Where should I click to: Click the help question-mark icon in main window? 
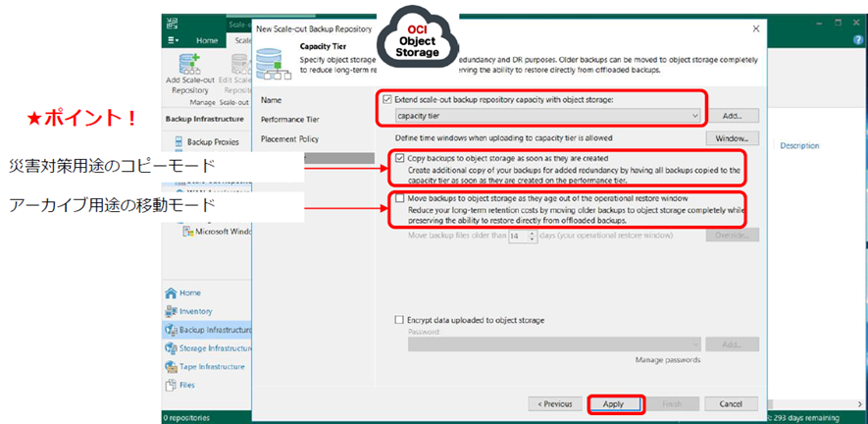click(x=858, y=40)
